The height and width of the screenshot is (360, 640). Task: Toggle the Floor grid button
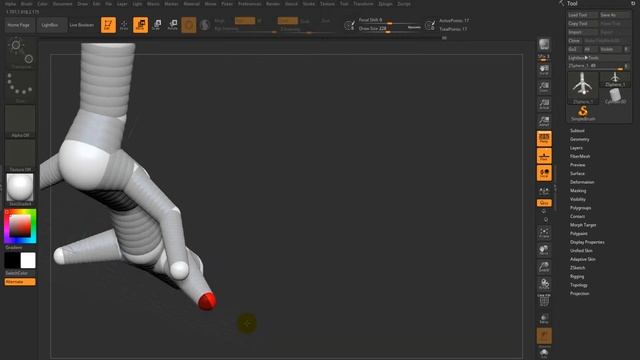coord(544,156)
